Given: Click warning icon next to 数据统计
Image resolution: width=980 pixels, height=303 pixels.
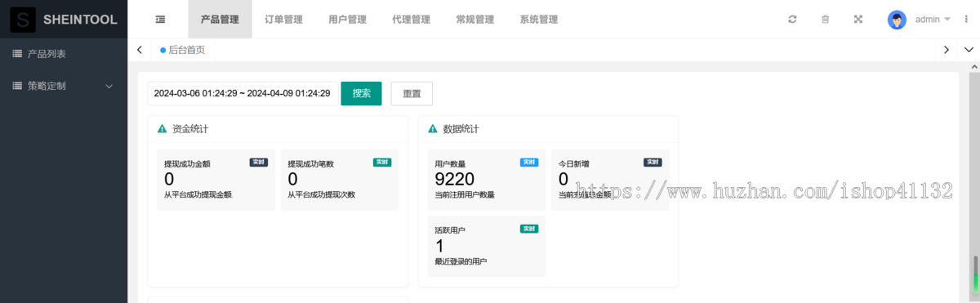Looking at the screenshot, I should pos(433,129).
